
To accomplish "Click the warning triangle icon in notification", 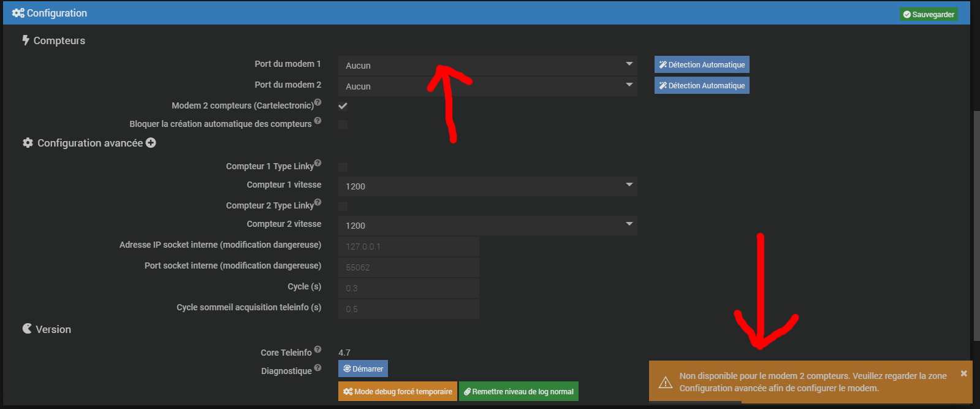I will point(666,383).
